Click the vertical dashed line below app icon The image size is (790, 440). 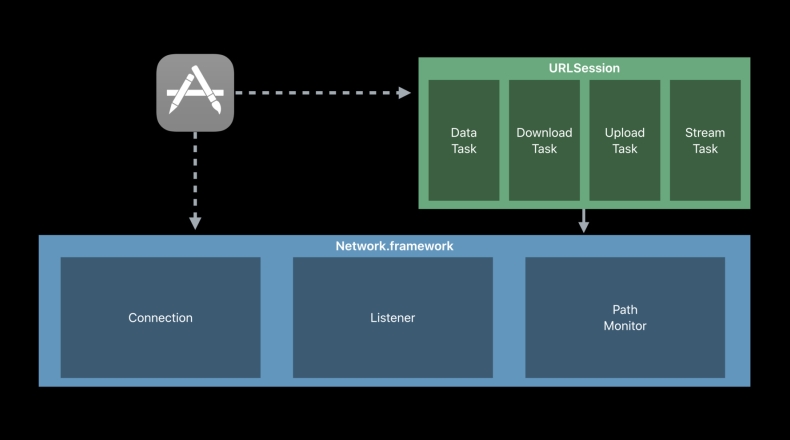[x=195, y=170]
